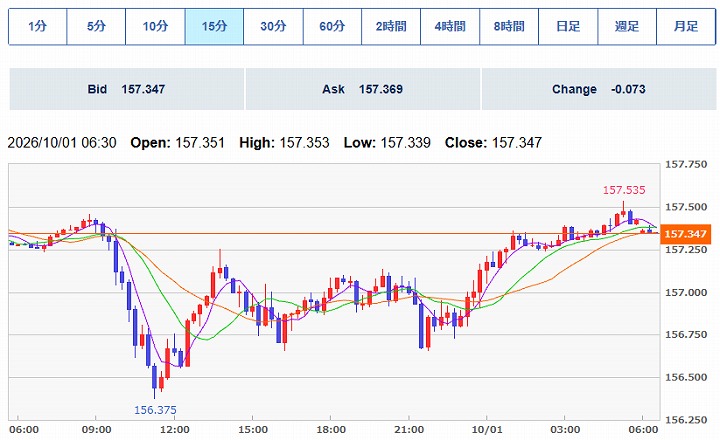Viewport: 720px width, 440px height.
Task: Click the orange 157.347 current price tag
Action: tap(686, 234)
